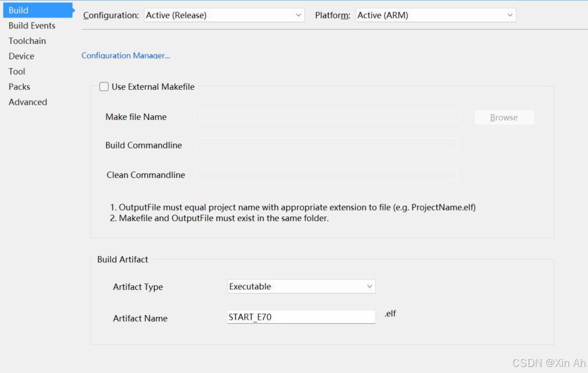Open the Configuration Manager link
The height and width of the screenshot is (373, 588).
pyautogui.click(x=126, y=55)
